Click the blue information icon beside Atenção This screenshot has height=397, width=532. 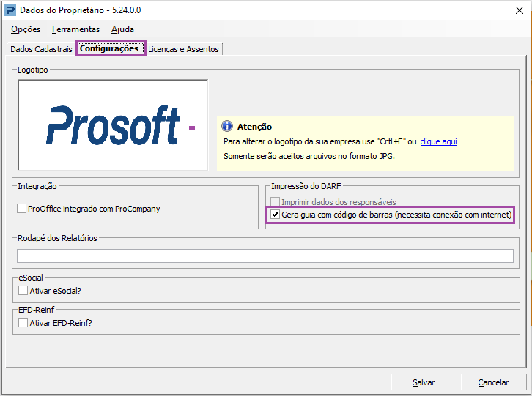point(227,127)
